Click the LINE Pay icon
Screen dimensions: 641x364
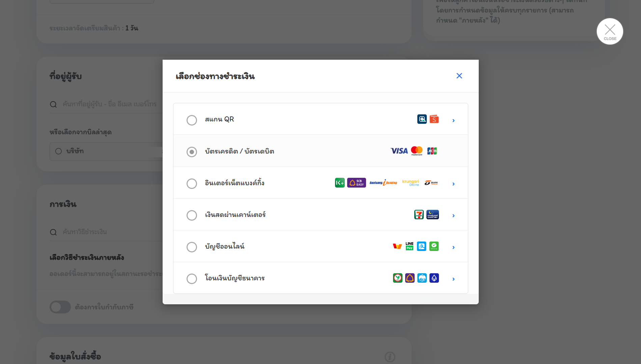(x=409, y=246)
